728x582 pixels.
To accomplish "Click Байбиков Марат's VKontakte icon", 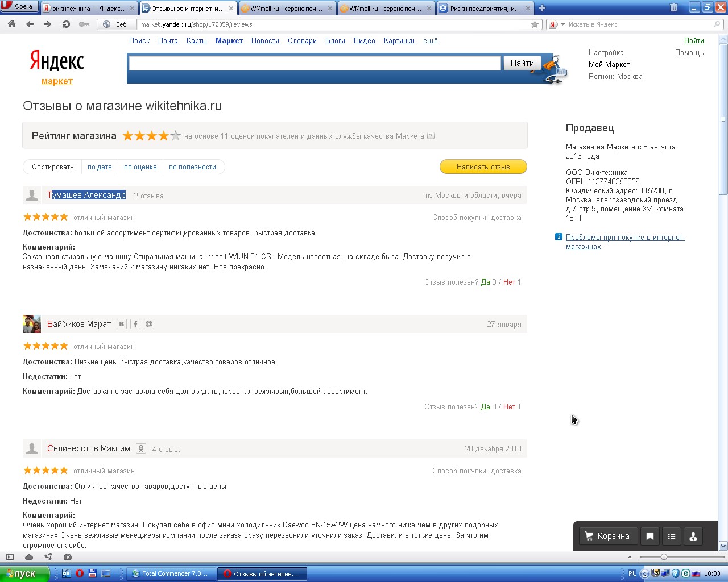I will tap(121, 324).
